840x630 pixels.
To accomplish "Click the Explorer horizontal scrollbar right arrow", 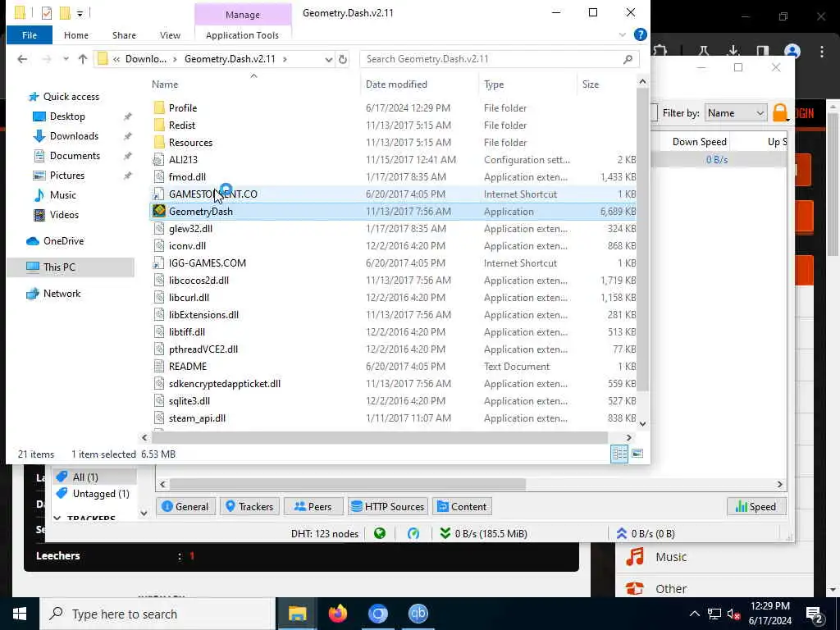I will 629,437.
